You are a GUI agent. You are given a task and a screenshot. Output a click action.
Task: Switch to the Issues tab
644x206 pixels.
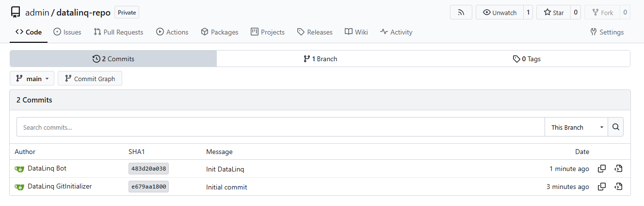point(67,32)
